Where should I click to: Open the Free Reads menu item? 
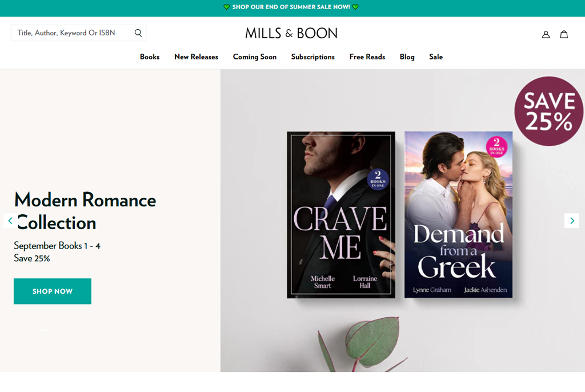[x=367, y=57]
